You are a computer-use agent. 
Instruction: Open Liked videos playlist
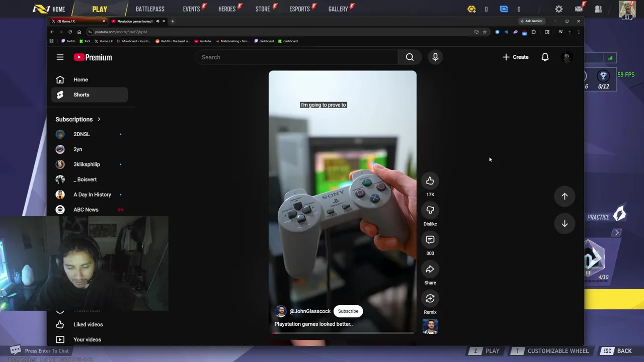click(x=90, y=324)
